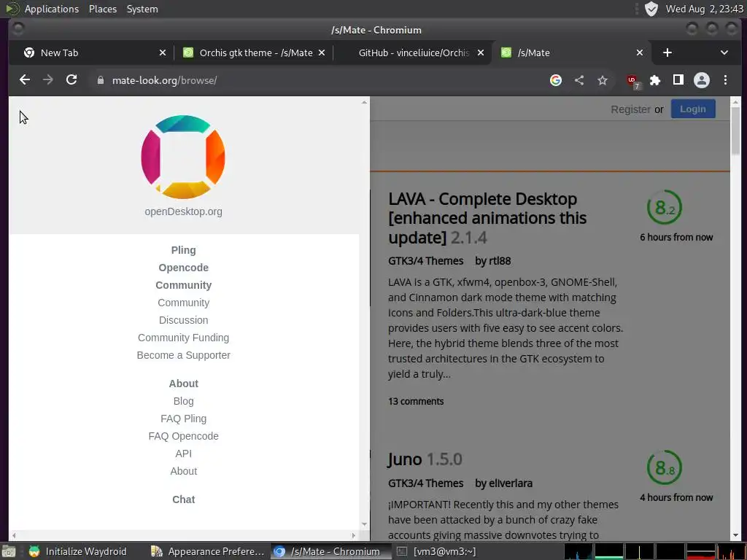The image size is (747, 560).
Task: Switch to Initialize Waydroid taskbar window
Action: 78,551
